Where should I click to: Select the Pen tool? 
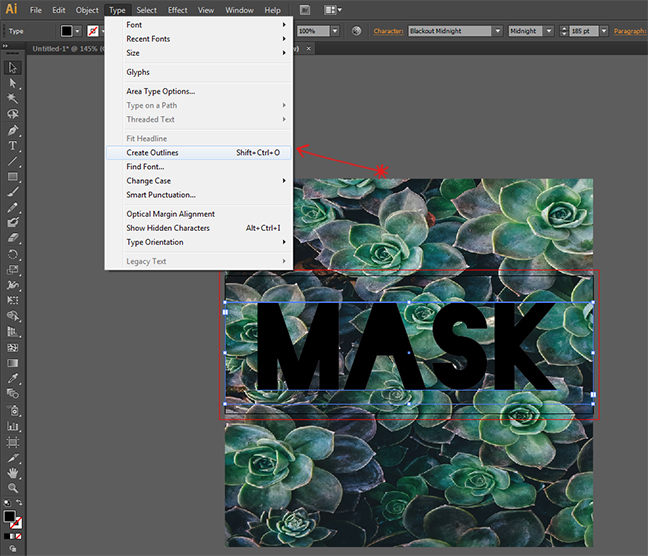pos(13,130)
